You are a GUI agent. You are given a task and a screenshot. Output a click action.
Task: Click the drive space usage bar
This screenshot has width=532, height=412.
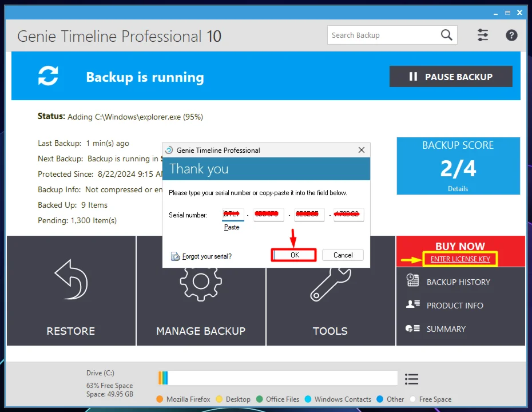[277, 378]
